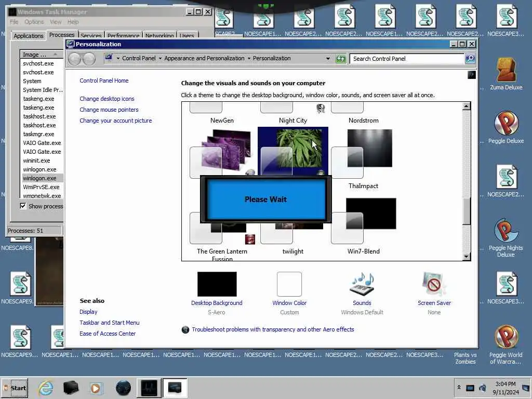
Task: Switch to Performance tab in Task Manager
Action: [x=123, y=36]
